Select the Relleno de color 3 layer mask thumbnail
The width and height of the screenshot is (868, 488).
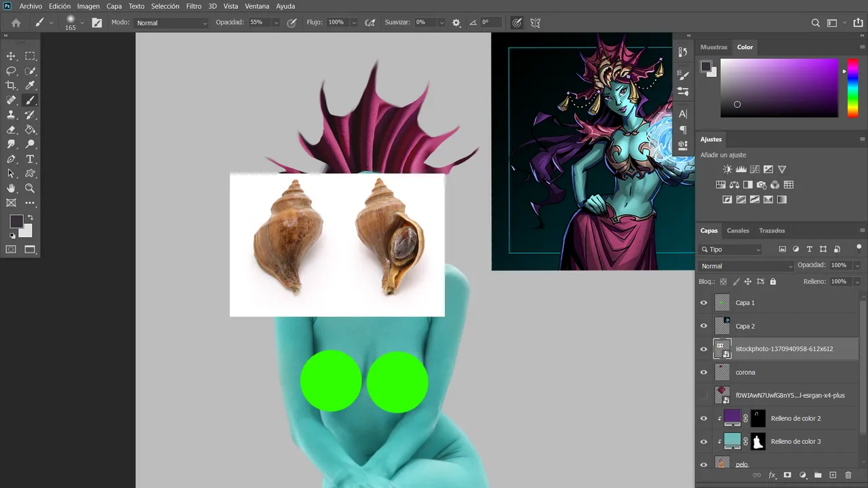tap(758, 441)
